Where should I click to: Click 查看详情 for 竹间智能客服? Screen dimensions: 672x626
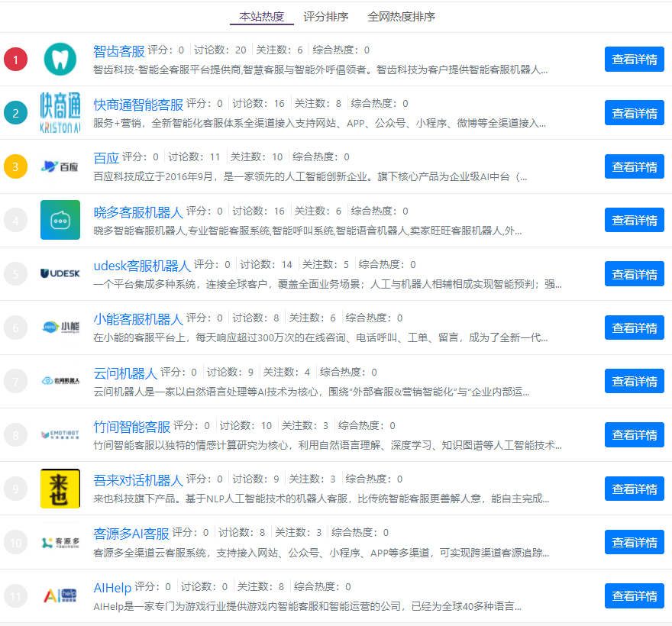coord(635,435)
